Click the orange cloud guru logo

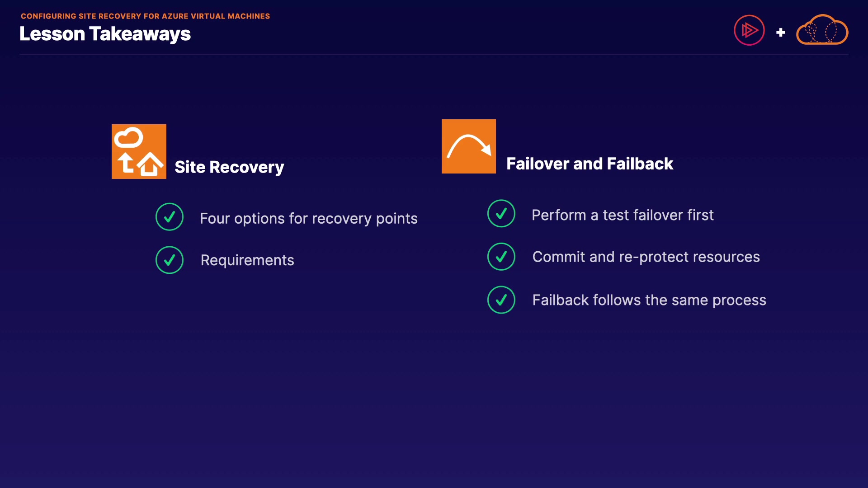coord(822,30)
